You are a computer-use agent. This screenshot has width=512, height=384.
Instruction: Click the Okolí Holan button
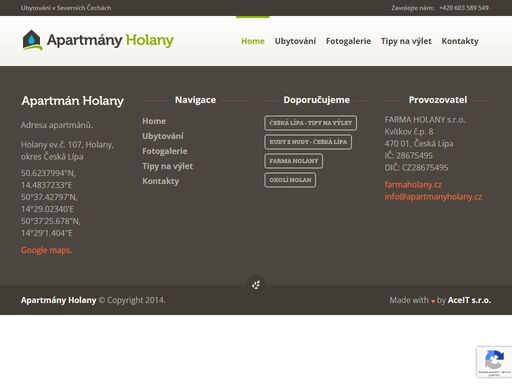click(290, 180)
